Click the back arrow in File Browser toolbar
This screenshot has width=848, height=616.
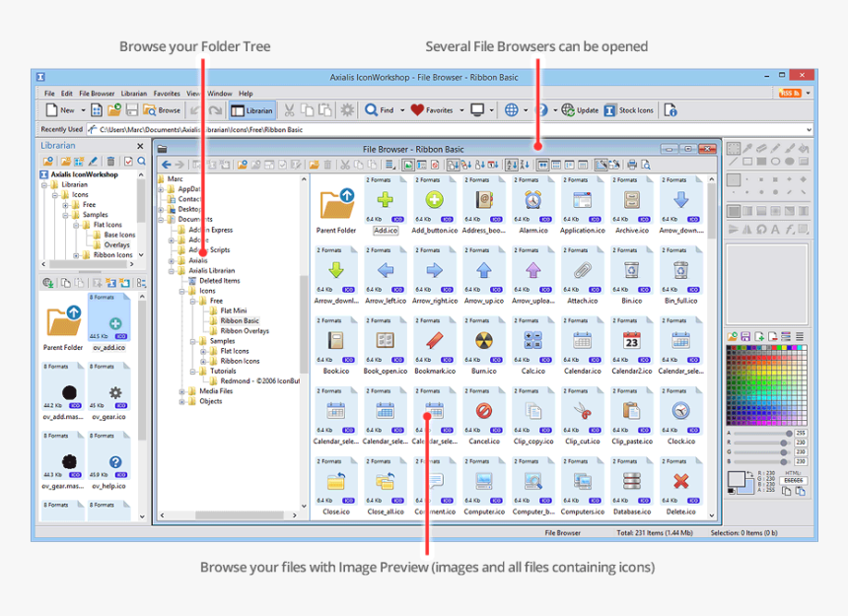click(166, 165)
